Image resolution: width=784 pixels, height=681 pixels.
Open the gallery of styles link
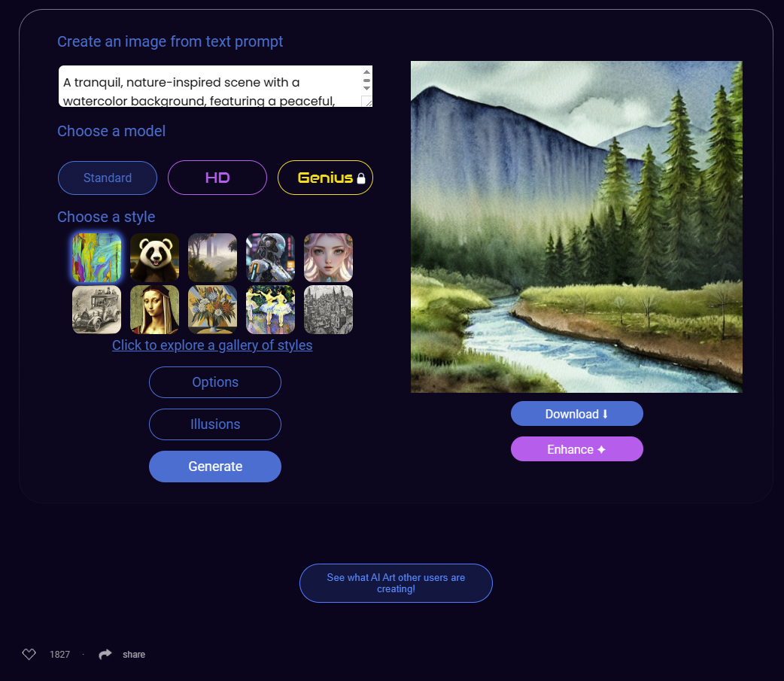[212, 345]
